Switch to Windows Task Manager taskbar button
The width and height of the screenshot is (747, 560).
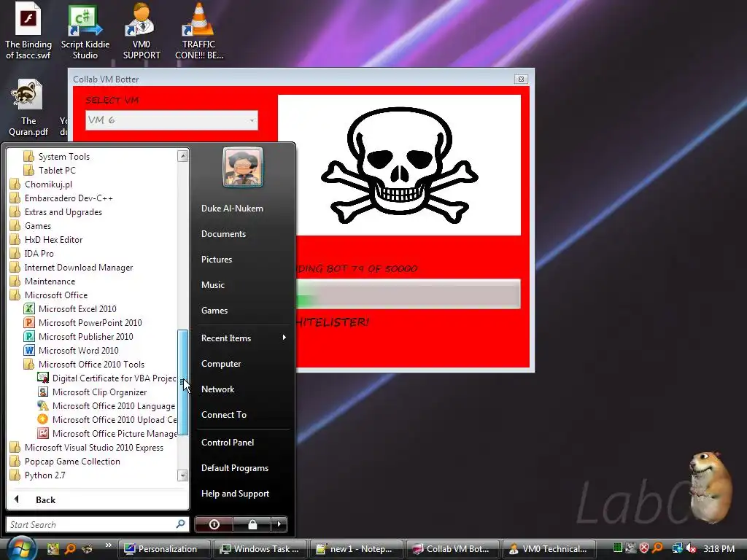(x=260, y=549)
